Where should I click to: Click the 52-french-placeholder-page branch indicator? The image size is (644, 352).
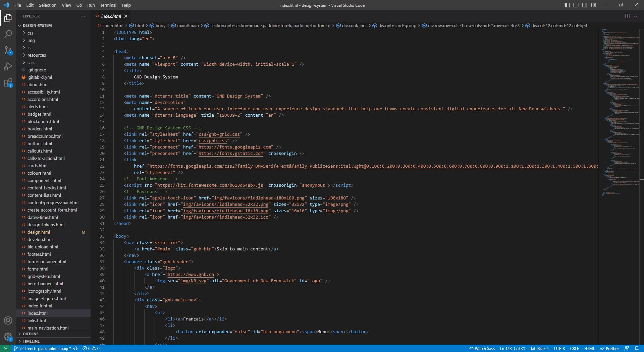(x=43, y=348)
